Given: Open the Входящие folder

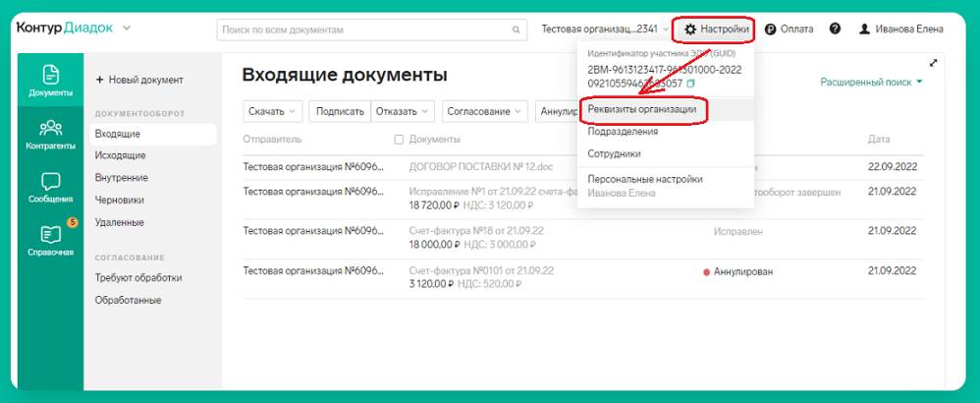Looking at the screenshot, I should pyautogui.click(x=154, y=134).
